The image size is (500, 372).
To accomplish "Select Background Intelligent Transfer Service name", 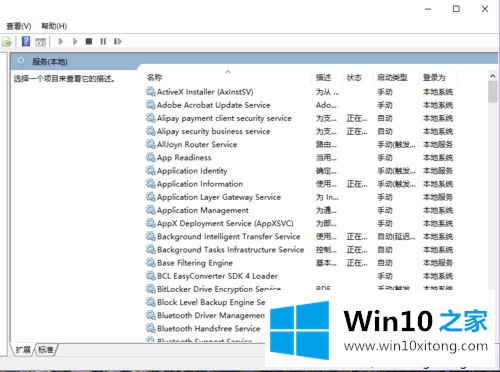I will 229,236.
